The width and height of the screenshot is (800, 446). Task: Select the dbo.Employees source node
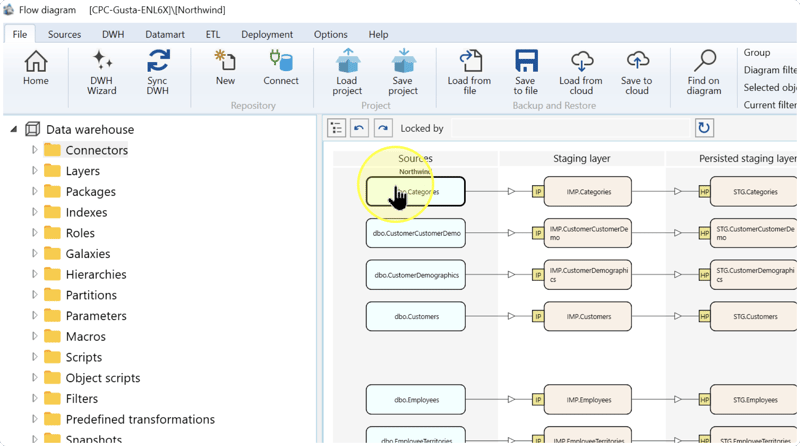pos(415,400)
